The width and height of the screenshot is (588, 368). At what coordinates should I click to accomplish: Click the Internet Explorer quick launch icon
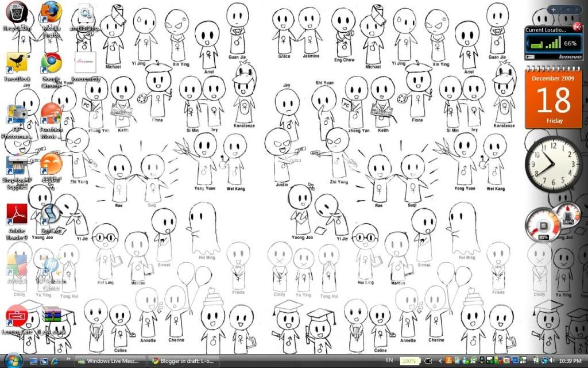tap(54, 361)
